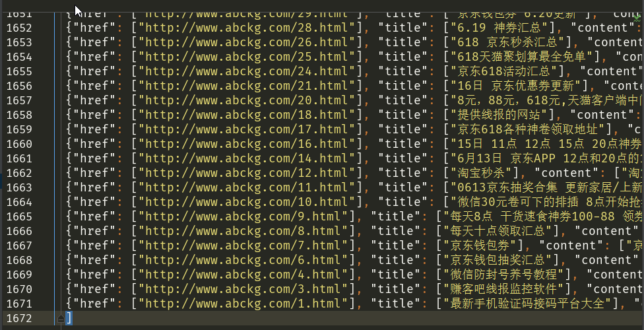
Task: Click the URL http://www.abckg.com/16.html
Action: point(247,144)
